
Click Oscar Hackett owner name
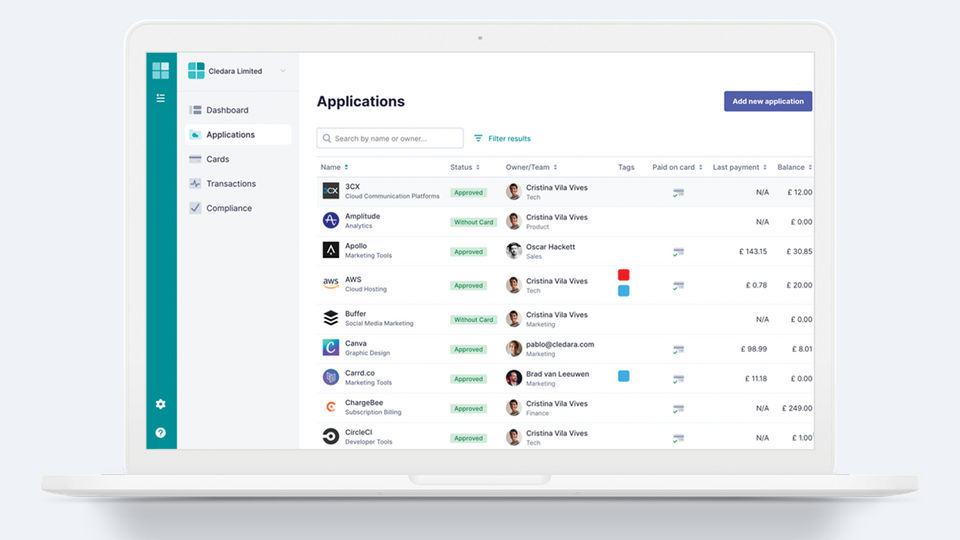(550, 247)
